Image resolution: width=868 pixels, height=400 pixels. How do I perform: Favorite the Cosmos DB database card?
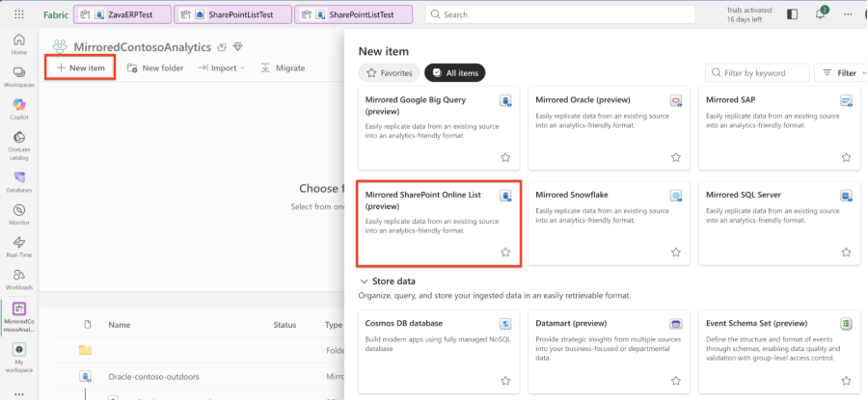point(505,380)
